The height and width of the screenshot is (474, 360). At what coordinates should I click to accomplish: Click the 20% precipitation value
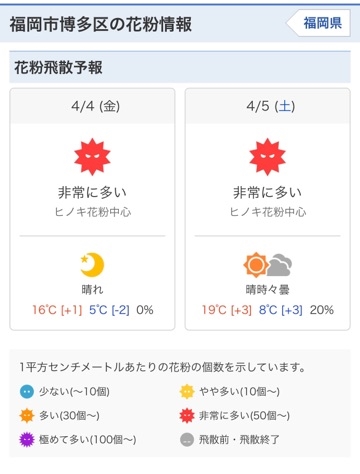tap(321, 310)
